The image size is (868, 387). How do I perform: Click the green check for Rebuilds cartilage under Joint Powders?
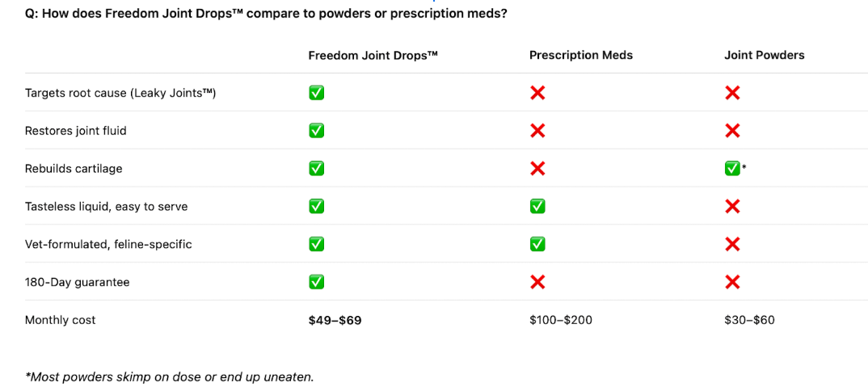732,168
